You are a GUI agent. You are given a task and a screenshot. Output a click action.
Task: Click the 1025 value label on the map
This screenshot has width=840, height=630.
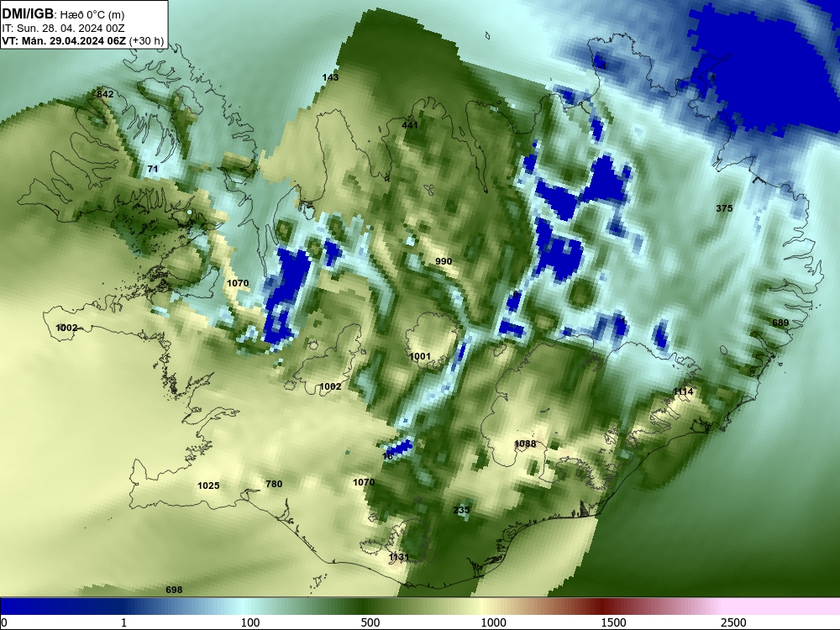208,486
